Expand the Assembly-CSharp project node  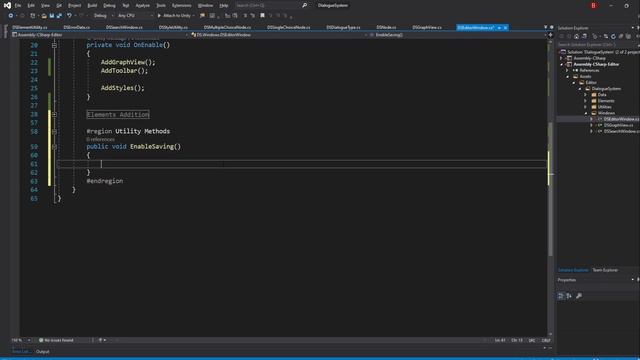561,58
